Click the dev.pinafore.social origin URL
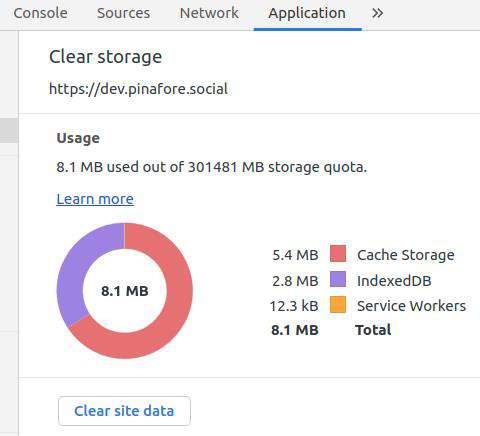The height and width of the screenshot is (436, 480). point(138,89)
